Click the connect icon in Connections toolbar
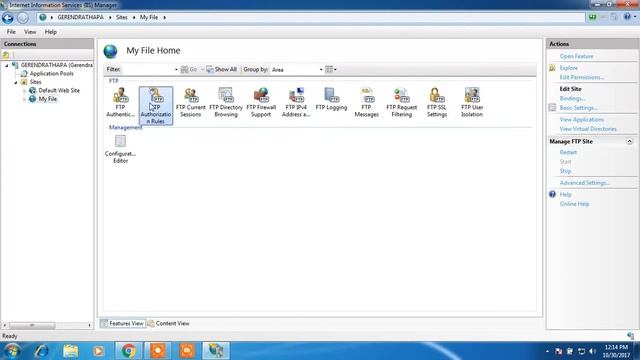Viewport: 640px width, 360px height. pyautogui.click(x=6, y=55)
